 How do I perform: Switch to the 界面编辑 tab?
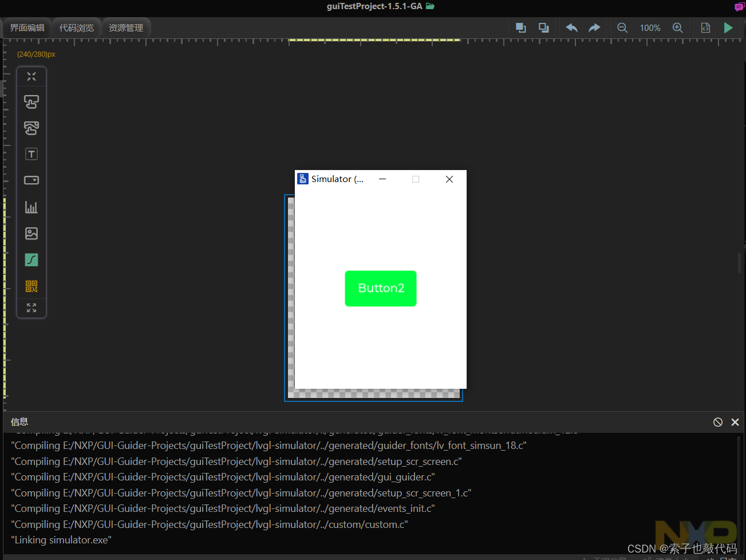click(x=27, y=27)
